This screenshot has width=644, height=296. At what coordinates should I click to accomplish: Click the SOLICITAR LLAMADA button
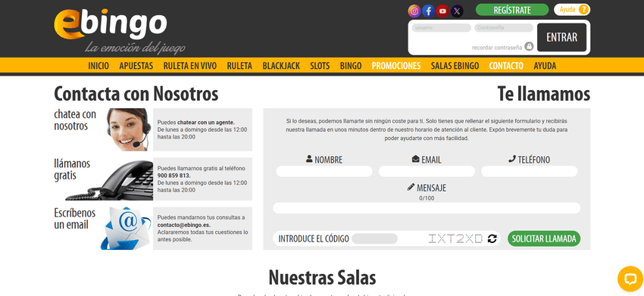tap(544, 238)
